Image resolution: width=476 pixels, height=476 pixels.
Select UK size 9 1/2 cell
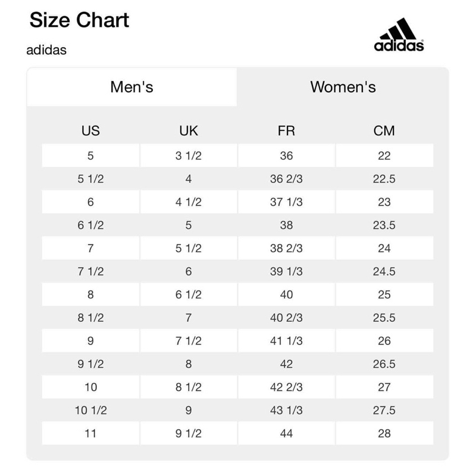189,433
